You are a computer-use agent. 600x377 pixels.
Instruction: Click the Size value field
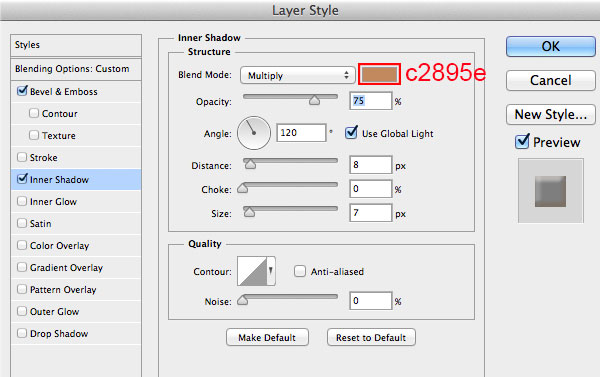(x=371, y=212)
